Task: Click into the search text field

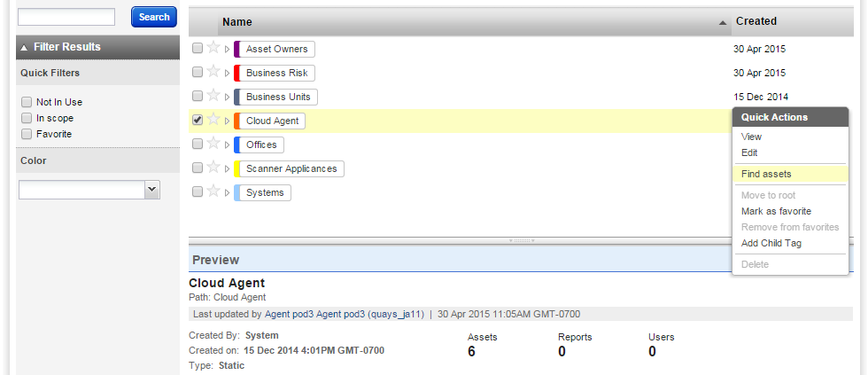Action: coord(66,17)
